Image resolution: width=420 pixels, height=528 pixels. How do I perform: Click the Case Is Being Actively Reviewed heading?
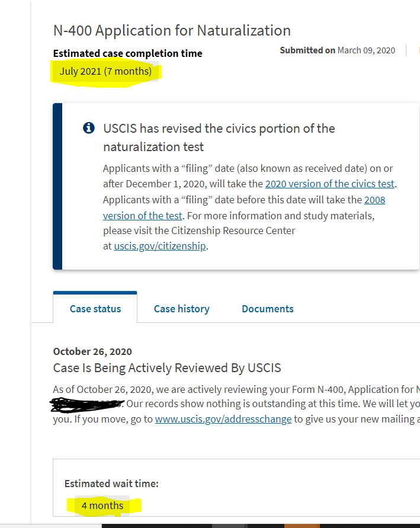(x=167, y=368)
